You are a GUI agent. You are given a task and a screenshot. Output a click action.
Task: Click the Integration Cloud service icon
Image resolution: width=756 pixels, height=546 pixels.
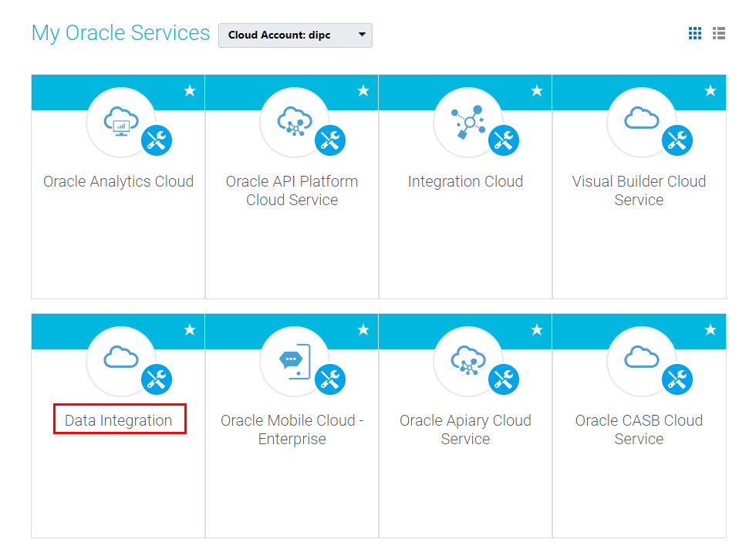pos(468,122)
